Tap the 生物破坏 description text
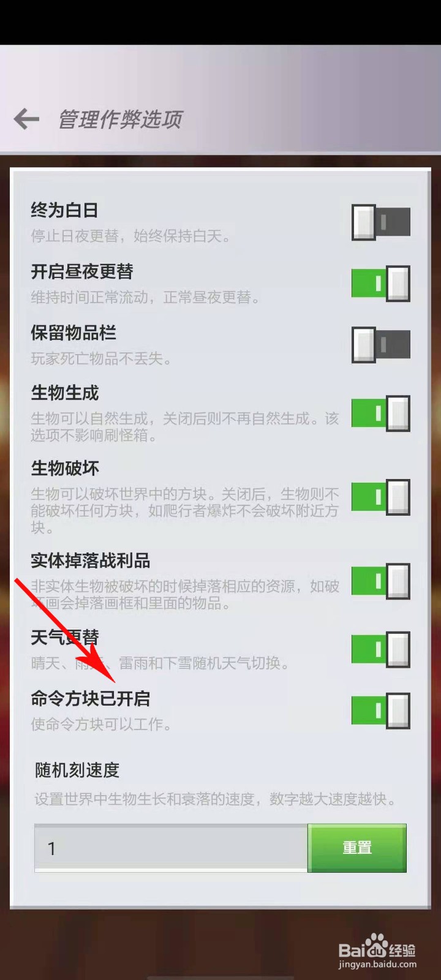441x980 pixels. [185, 510]
